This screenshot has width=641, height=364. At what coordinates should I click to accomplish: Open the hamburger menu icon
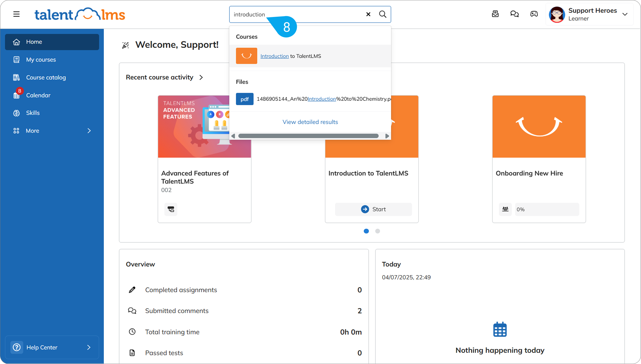(16, 14)
